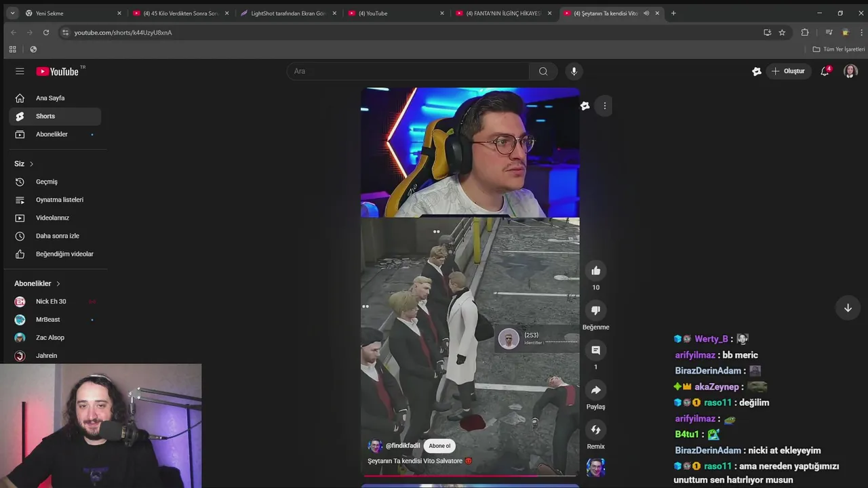The width and height of the screenshot is (868, 488).
Task: Open the YouTube hamburger guide menu
Action: [20, 71]
